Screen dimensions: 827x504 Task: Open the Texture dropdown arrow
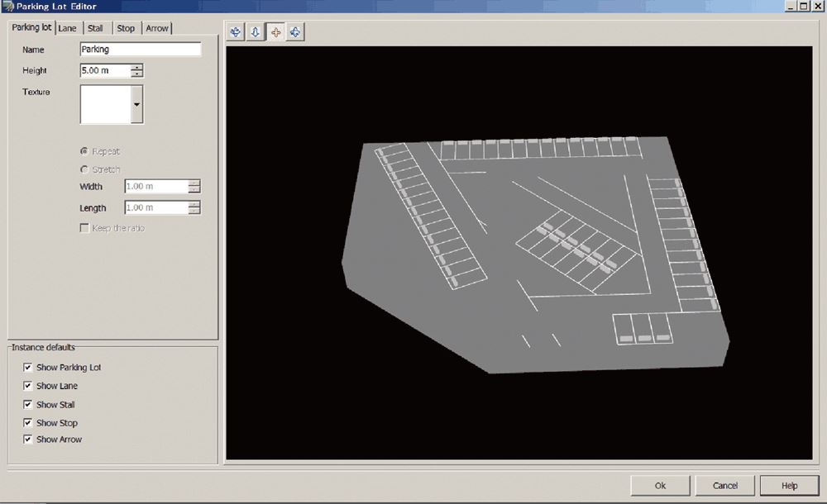[x=136, y=105]
